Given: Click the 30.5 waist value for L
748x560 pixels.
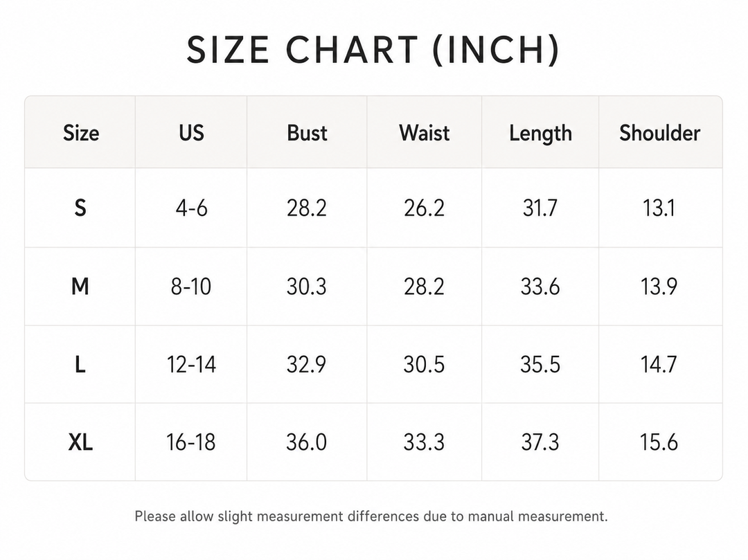Looking at the screenshot, I should (x=424, y=365).
